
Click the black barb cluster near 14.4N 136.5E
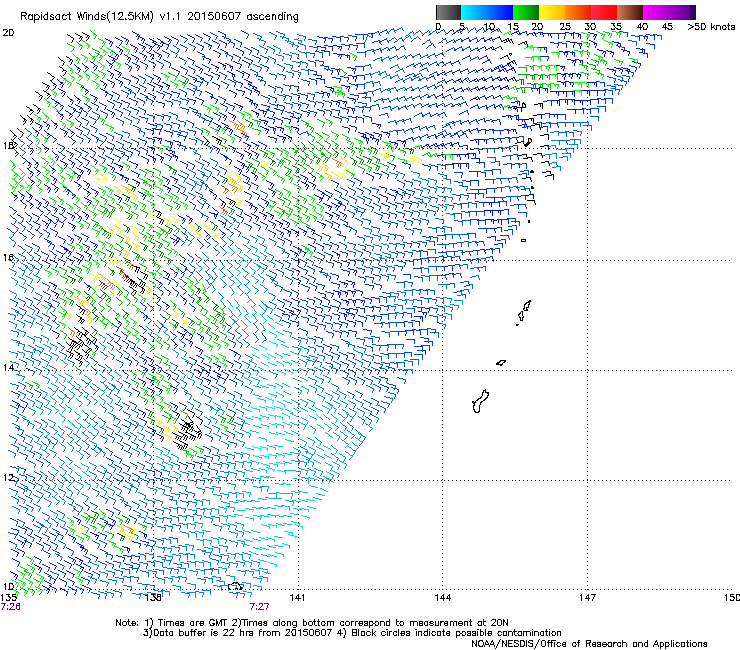(81, 346)
